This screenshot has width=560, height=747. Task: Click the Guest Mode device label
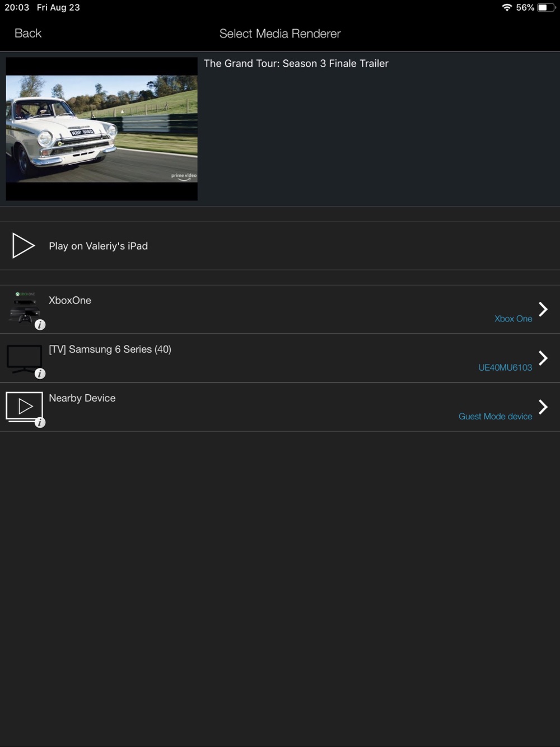click(495, 416)
